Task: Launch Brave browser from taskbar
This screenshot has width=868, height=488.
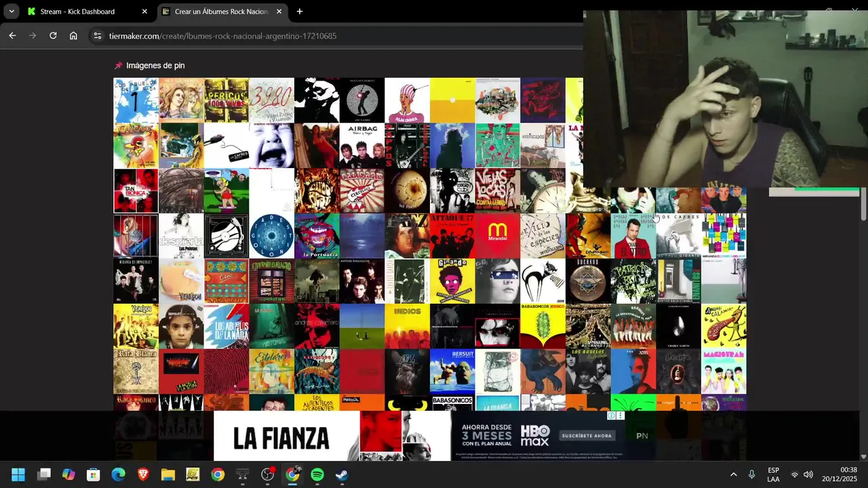Action: click(143, 474)
